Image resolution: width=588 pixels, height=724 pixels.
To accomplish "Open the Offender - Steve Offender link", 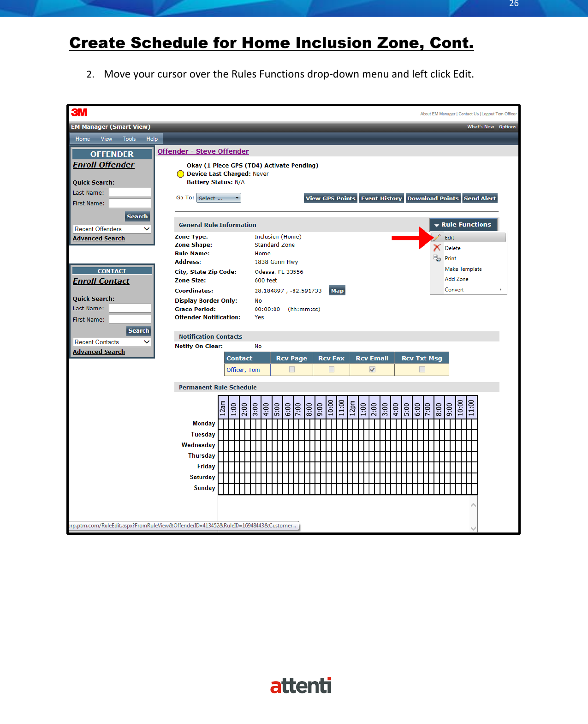I will (203, 151).
